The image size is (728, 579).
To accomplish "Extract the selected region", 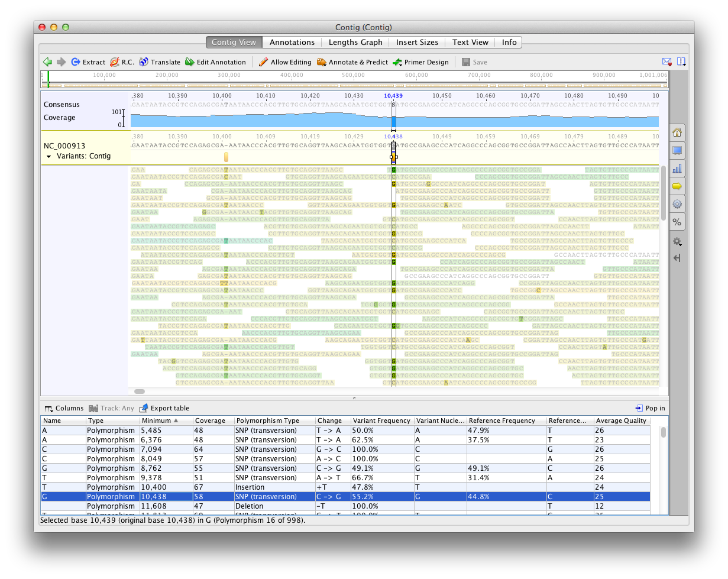I will pyautogui.click(x=88, y=62).
